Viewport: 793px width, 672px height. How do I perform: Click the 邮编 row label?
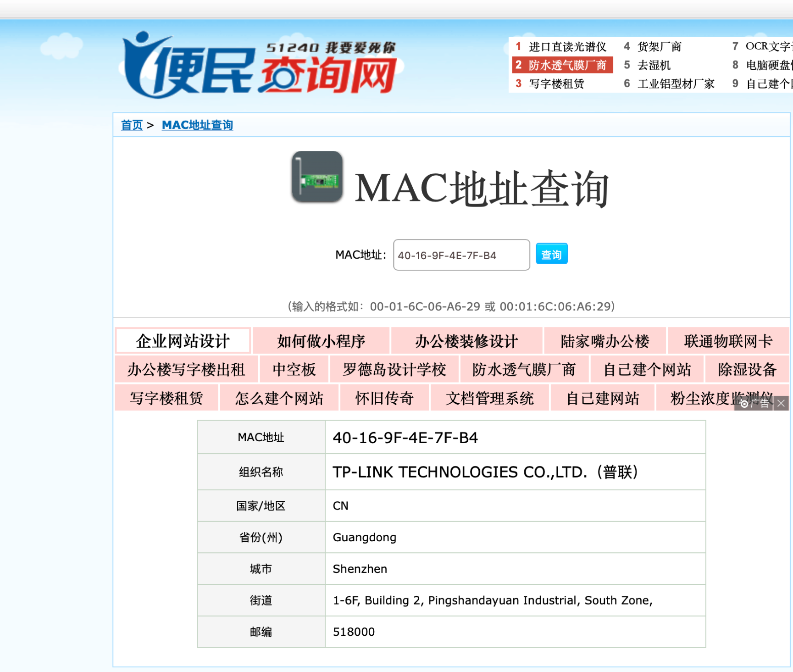point(261,632)
